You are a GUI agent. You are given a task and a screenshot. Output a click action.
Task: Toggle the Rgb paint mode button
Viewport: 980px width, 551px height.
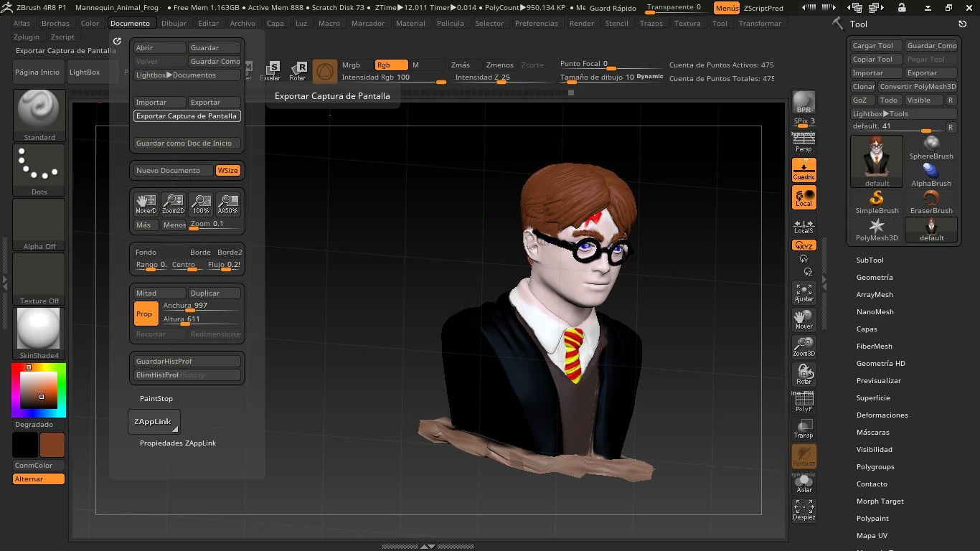point(391,65)
